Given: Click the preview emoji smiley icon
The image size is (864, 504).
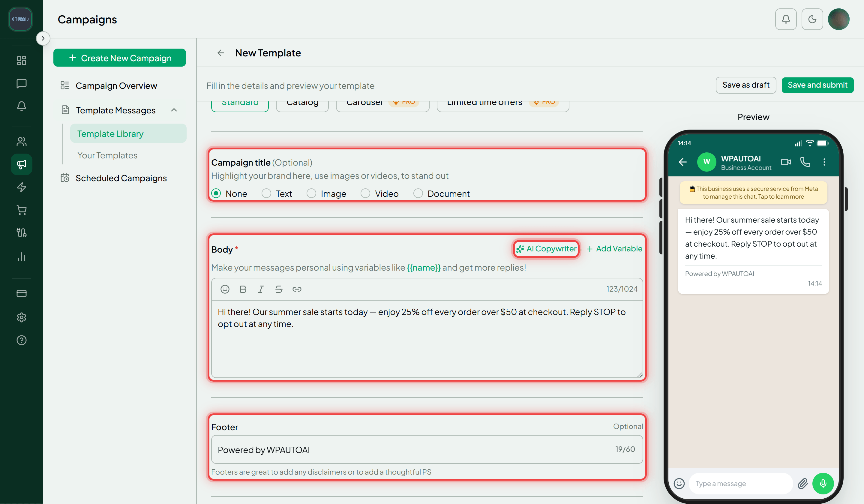Looking at the screenshot, I should [679, 483].
